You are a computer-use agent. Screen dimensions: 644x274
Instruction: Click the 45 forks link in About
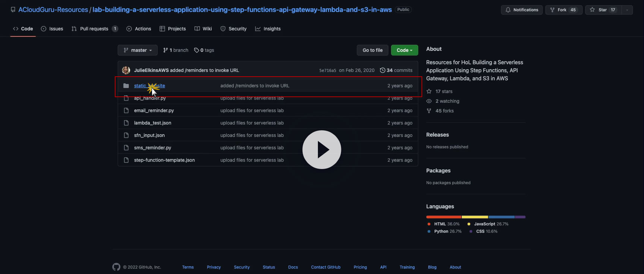(x=441, y=111)
